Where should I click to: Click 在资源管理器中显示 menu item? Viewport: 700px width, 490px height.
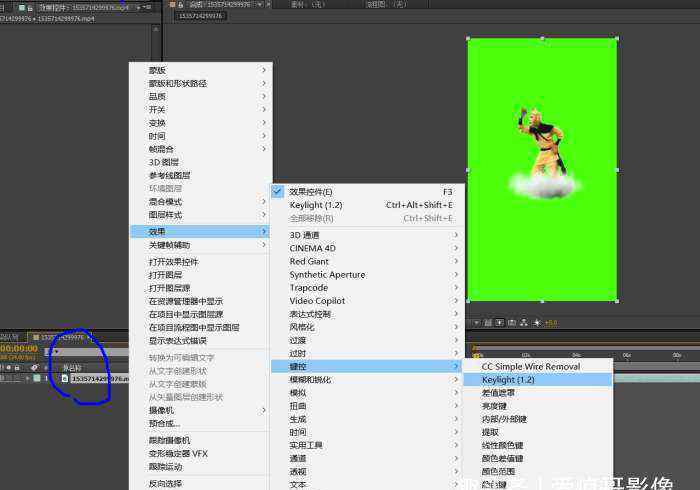pos(200,301)
